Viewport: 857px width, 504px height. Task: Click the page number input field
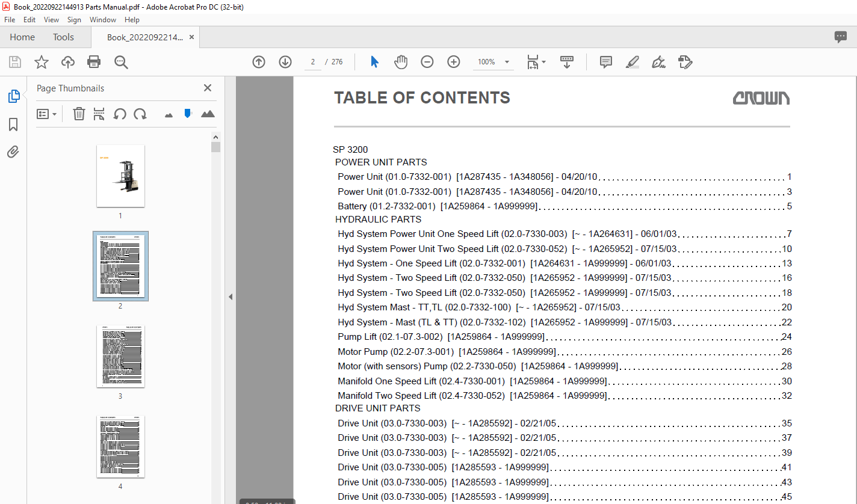pos(313,62)
